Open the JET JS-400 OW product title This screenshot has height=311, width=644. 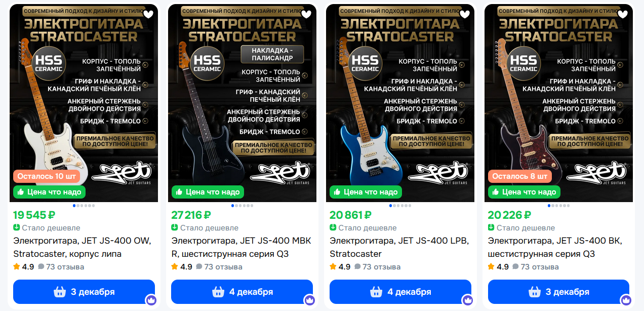click(82, 247)
